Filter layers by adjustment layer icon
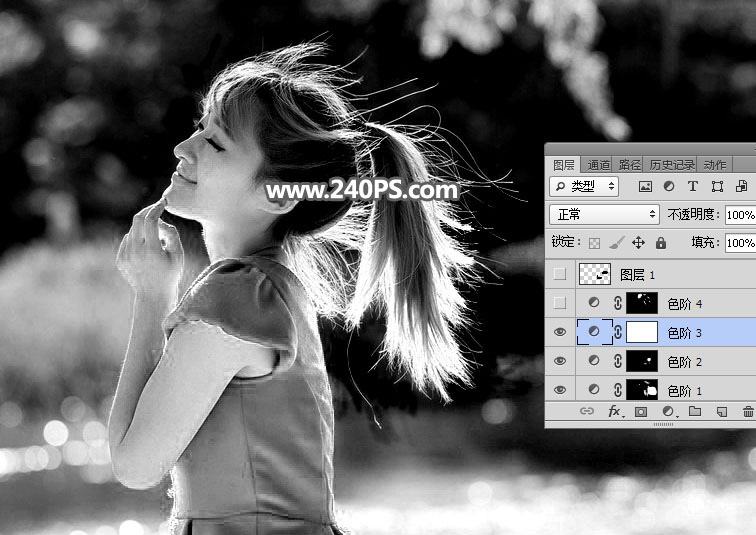 pos(669,186)
